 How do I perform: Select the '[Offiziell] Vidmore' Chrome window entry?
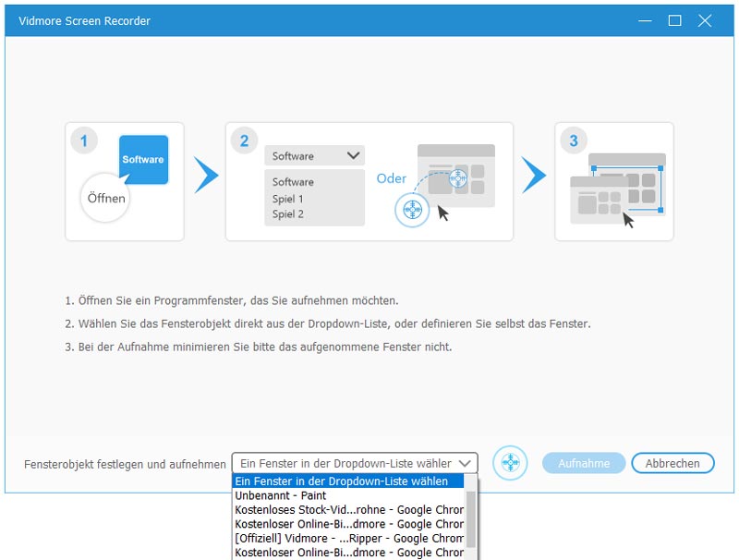tap(347, 538)
